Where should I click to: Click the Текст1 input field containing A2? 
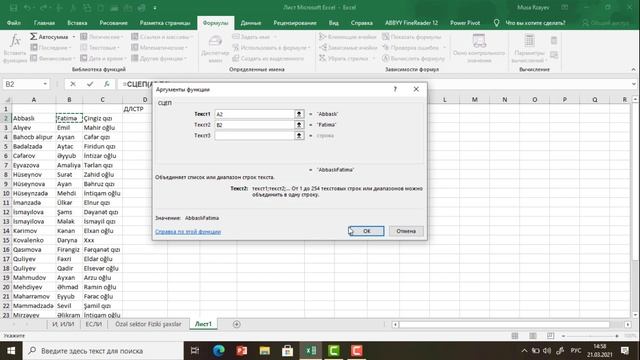click(255, 114)
